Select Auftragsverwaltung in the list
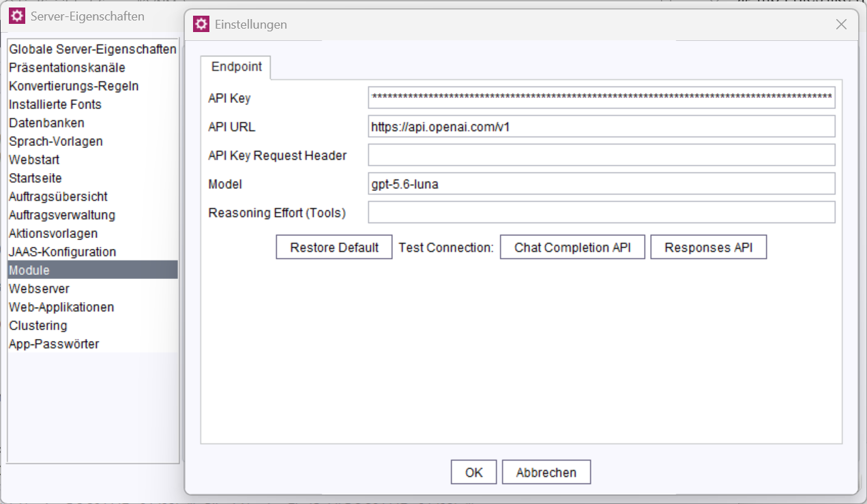This screenshot has width=867, height=504. click(x=93, y=215)
